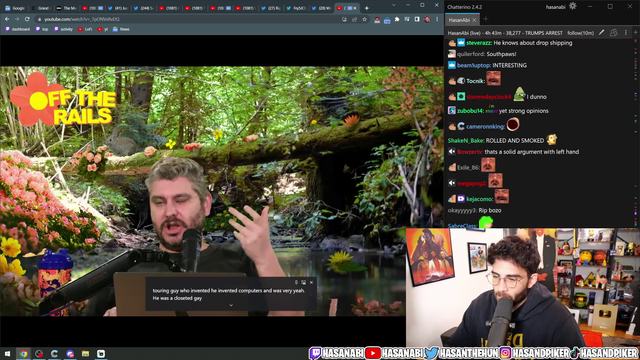640x360 pixels.
Task: Click username quillerford in chat
Action: pos(471,54)
